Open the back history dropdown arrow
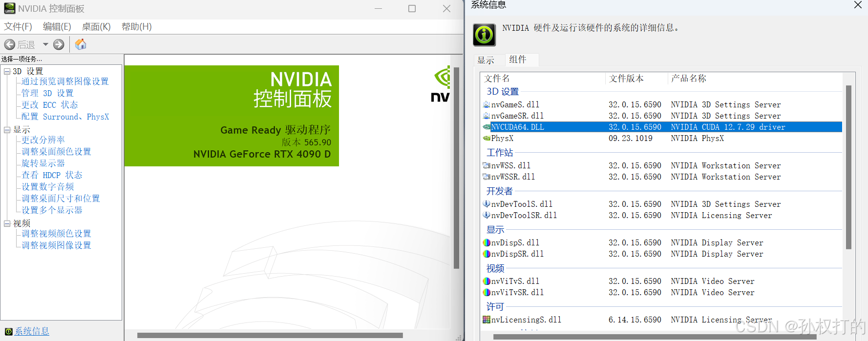 click(x=45, y=44)
